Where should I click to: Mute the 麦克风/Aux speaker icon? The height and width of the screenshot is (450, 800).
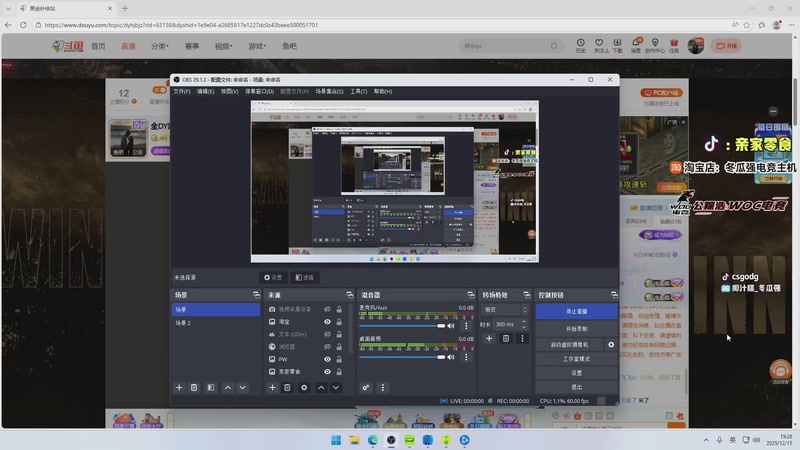coord(451,326)
